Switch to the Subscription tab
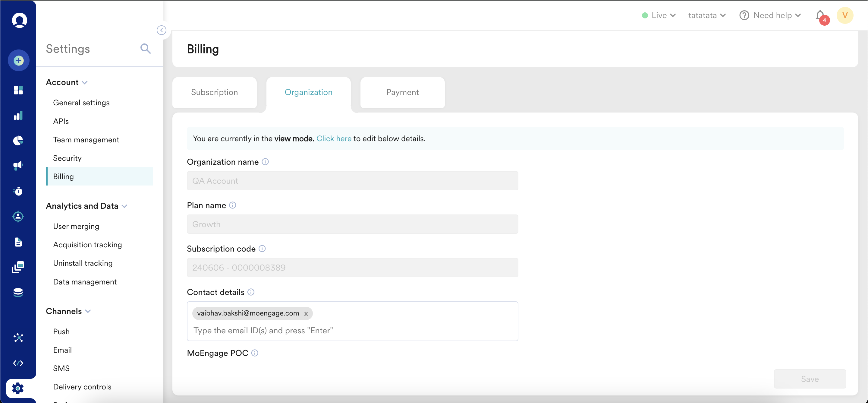This screenshot has width=868, height=403. click(x=214, y=92)
